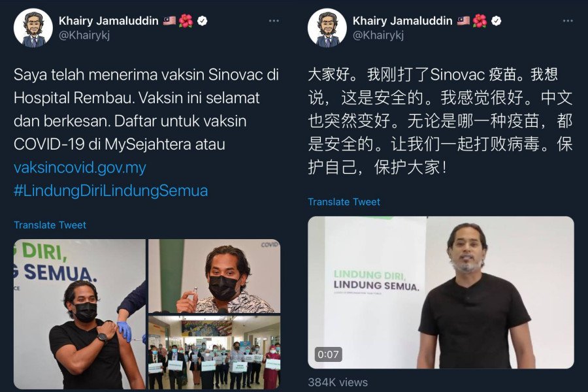Viewport: 588px width, 392px height.
Task: Open Khairy Jamaluddin name on right tweet
Action: click(402, 21)
